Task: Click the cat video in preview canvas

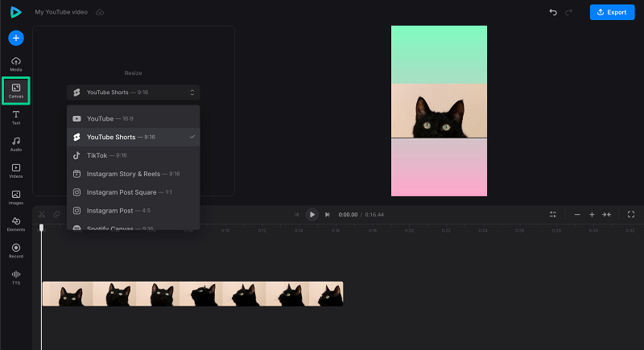Action: [439, 111]
